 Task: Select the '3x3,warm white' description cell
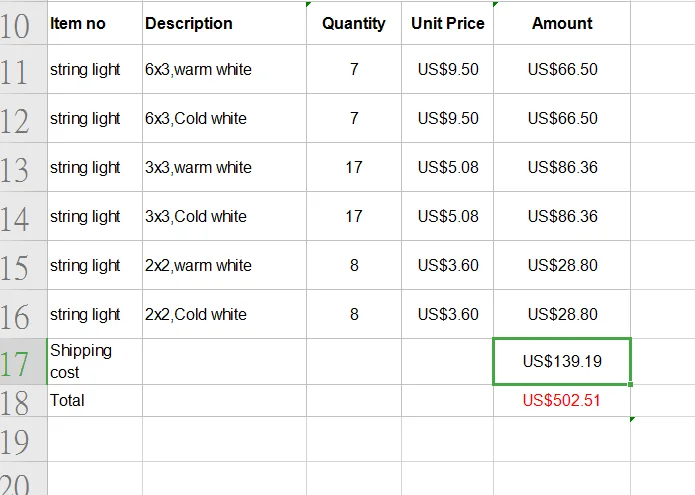coord(224,168)
